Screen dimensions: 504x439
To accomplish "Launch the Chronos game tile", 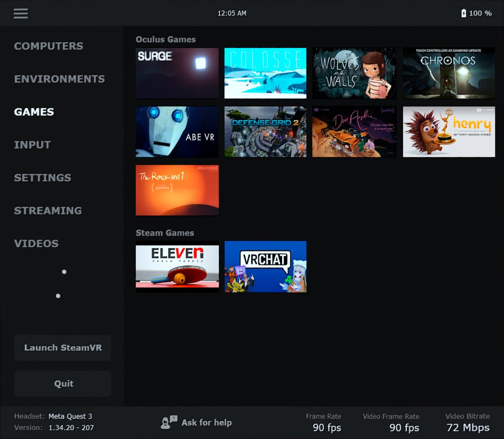I will tap(449, 73).
